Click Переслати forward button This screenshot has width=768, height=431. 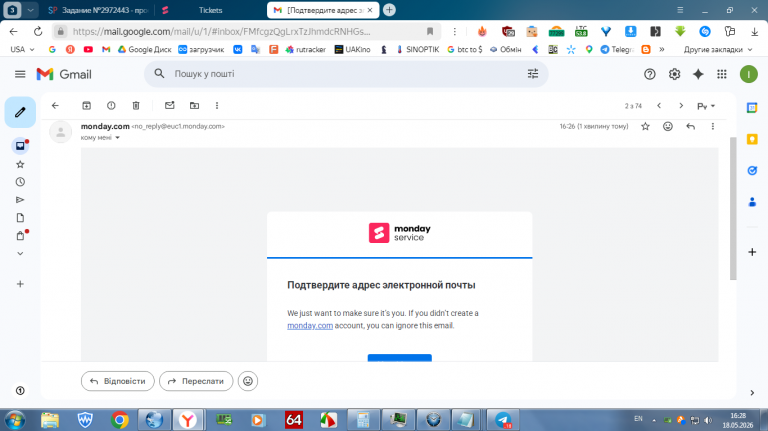click(x=196, y=381)
